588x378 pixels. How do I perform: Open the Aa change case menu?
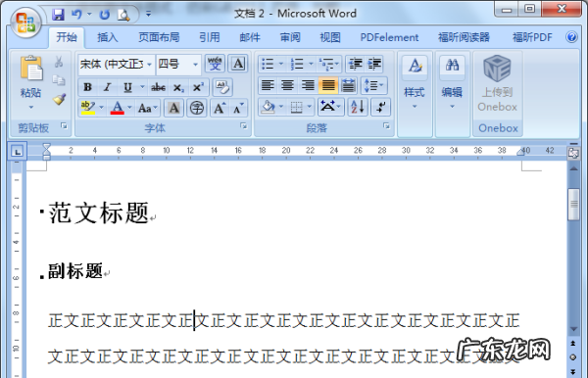(x=148, y=109)
